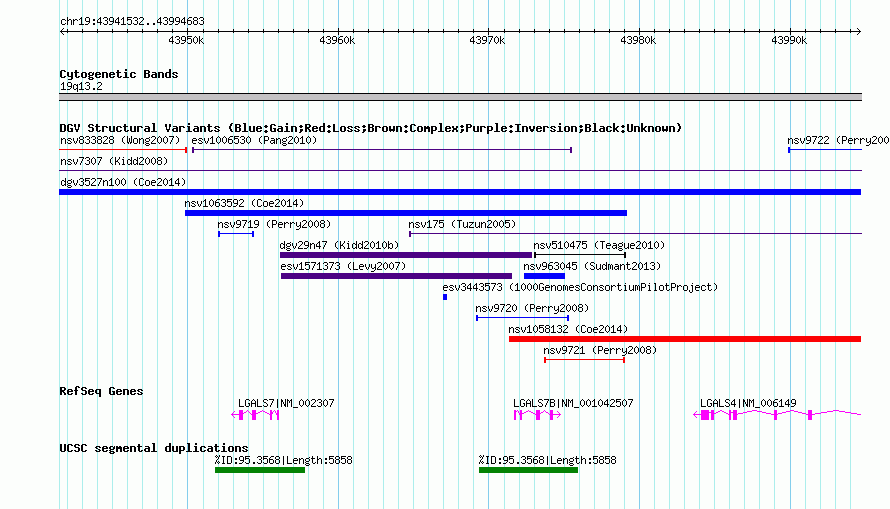890x509 pixels.
Task: Click the LGALS7B gene glyph
Action: point(538,415)
